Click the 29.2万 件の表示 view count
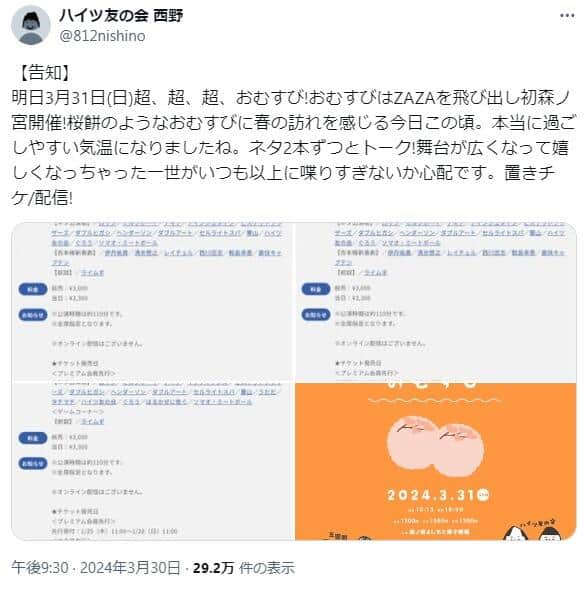The height and width of the screenshot is (591, 584). tap(244, 568)
